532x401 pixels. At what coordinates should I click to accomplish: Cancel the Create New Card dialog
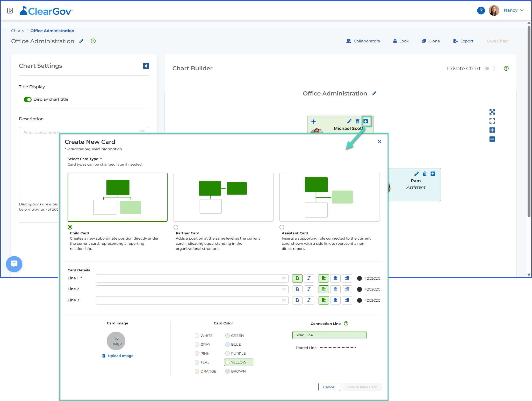(329, 387)
